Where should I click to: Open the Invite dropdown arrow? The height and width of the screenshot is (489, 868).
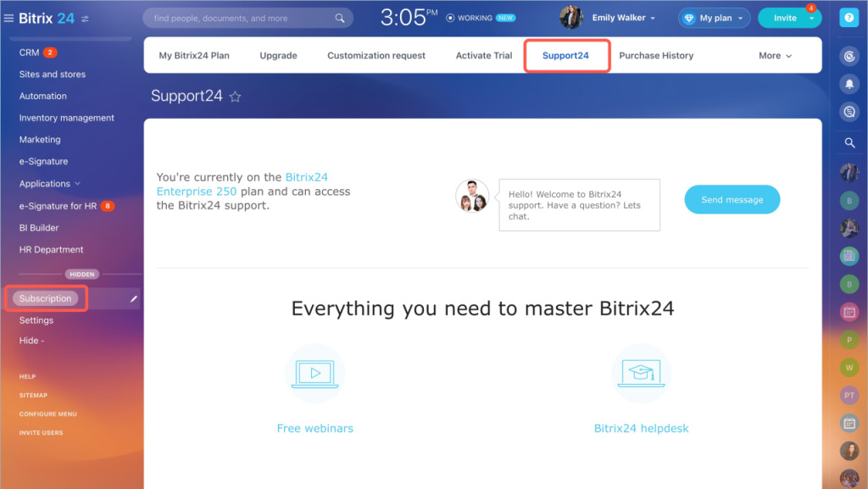coord(811,19)
